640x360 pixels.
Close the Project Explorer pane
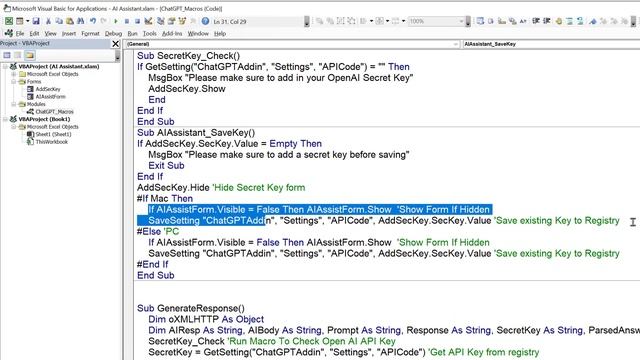116,44
